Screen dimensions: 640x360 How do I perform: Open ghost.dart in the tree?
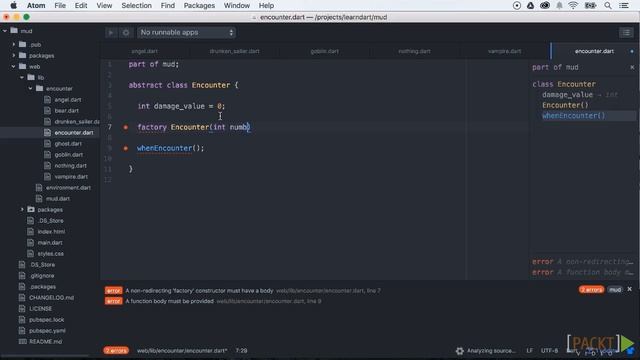pyautogui.click(x=68, y=144)
